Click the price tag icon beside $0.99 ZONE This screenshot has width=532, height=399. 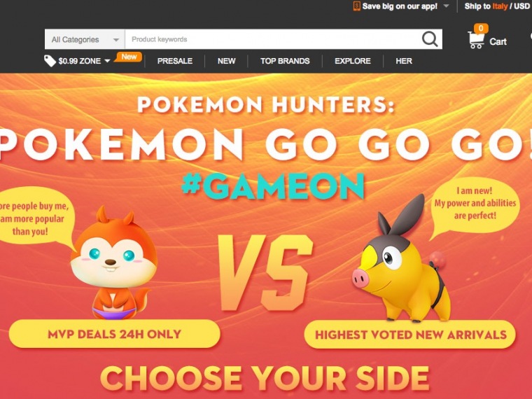(x=50, y=61)
